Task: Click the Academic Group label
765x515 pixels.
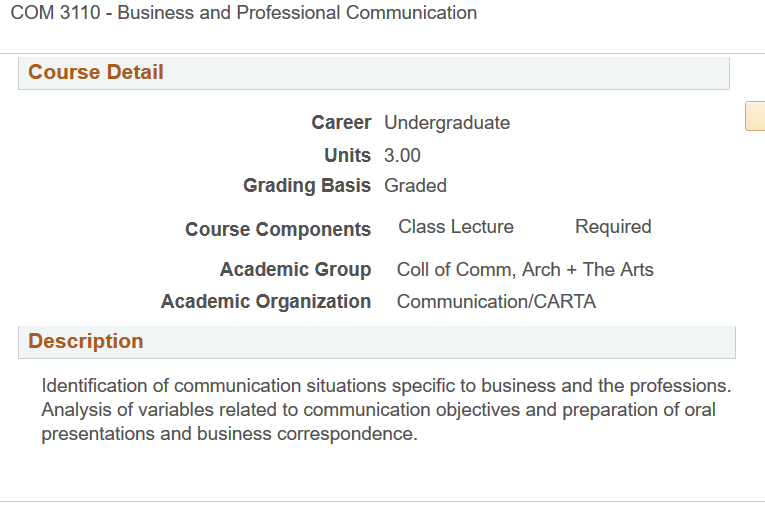Action: [x=296, y=270]
